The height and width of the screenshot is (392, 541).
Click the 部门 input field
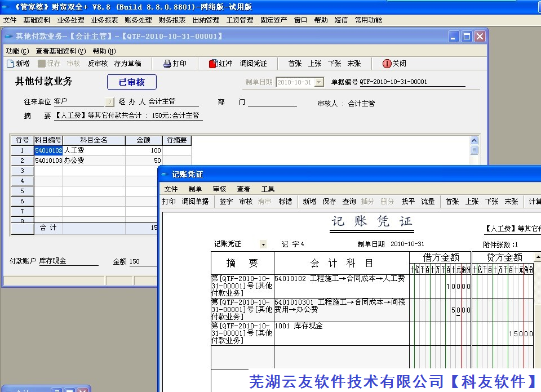272,102
